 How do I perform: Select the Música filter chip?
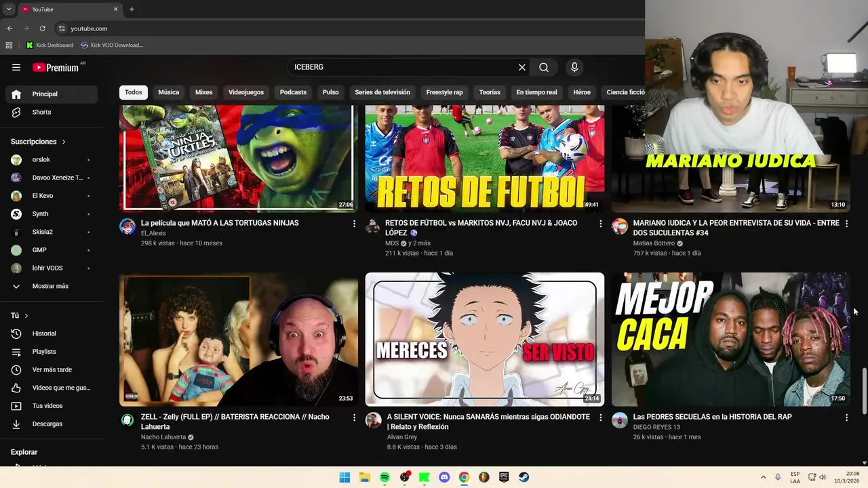(x=169, y=92)
